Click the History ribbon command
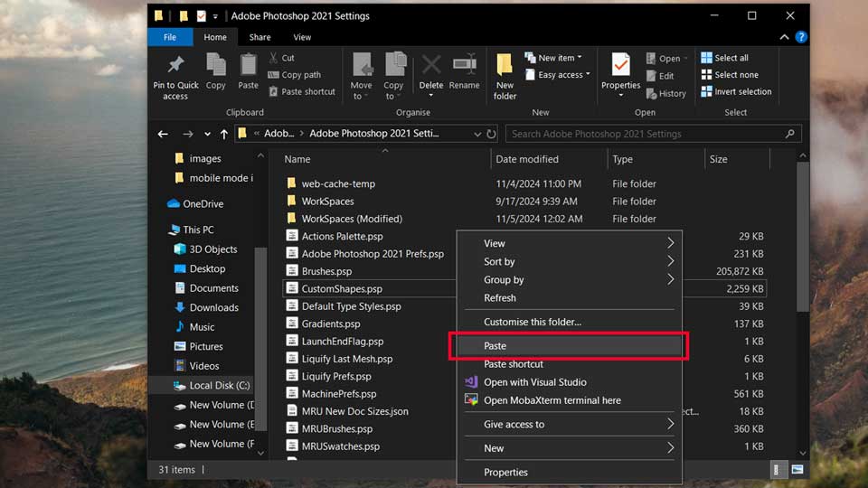Image resolution: width=868 pixels, height=488 pixels. 666,93
